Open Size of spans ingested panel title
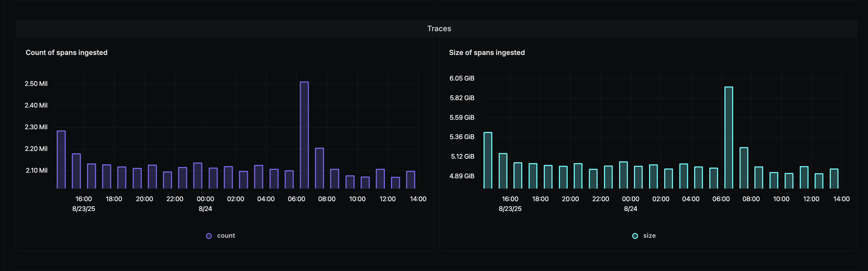The width and height of the screenshot is (868, 271). (x=487, y=53)
